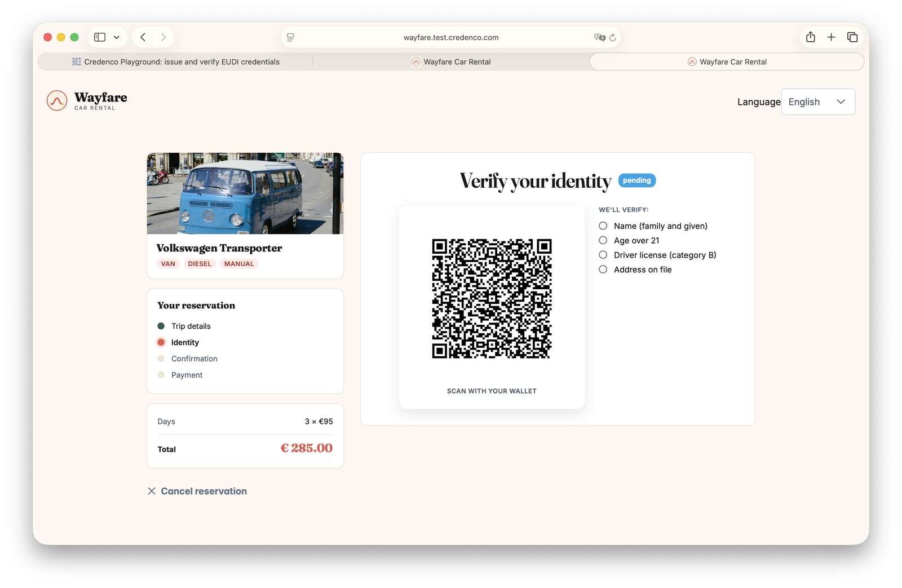Add a new tab with plus icon

click(x=831, y=37)
